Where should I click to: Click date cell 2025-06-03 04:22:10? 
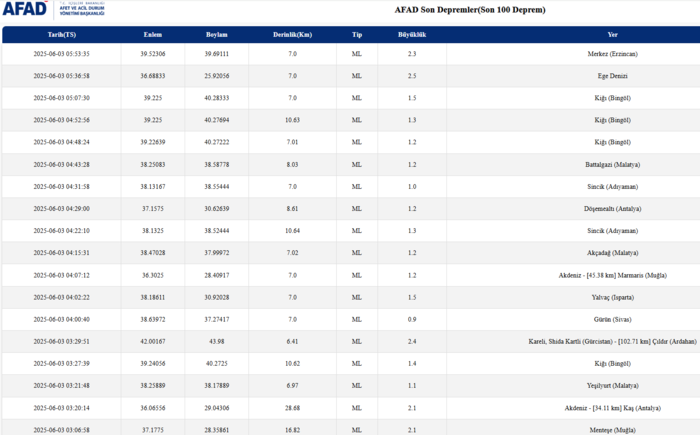point(62,231)
